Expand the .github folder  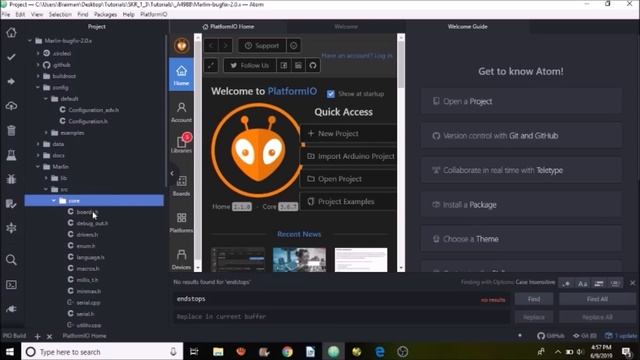[x=38, y=64]
